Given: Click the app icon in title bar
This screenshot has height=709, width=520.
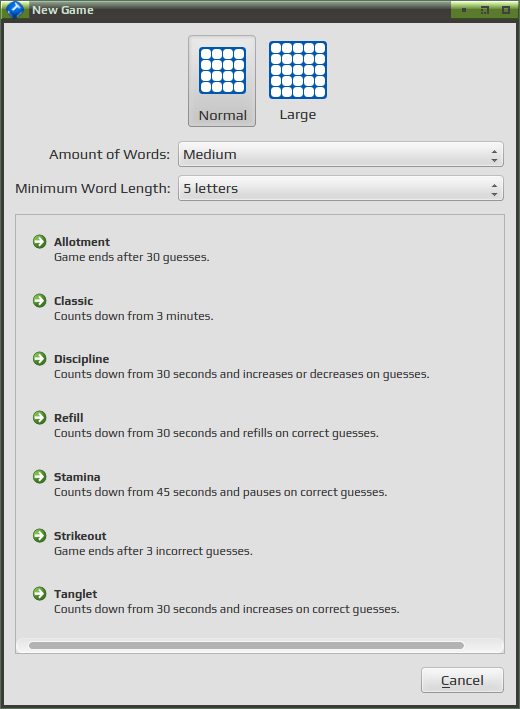Looking at the screenshot, I should pyautogui.click(x=15, y=9).
